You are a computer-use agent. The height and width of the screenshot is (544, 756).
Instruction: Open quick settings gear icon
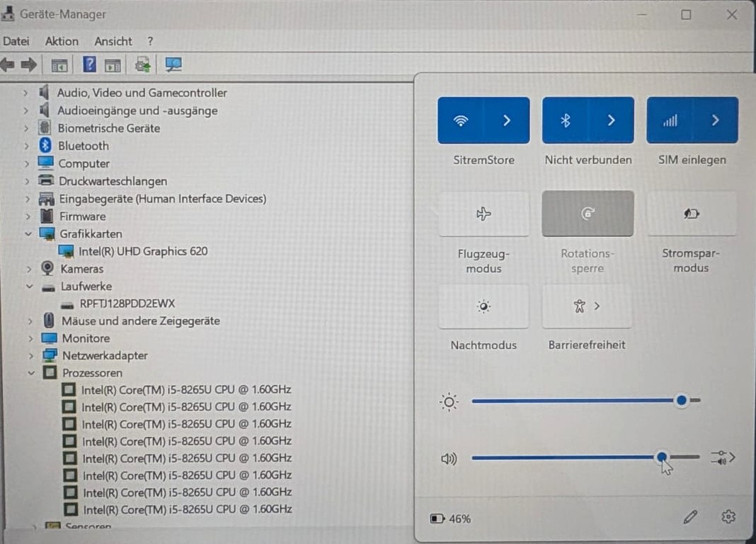coord(728,517)
